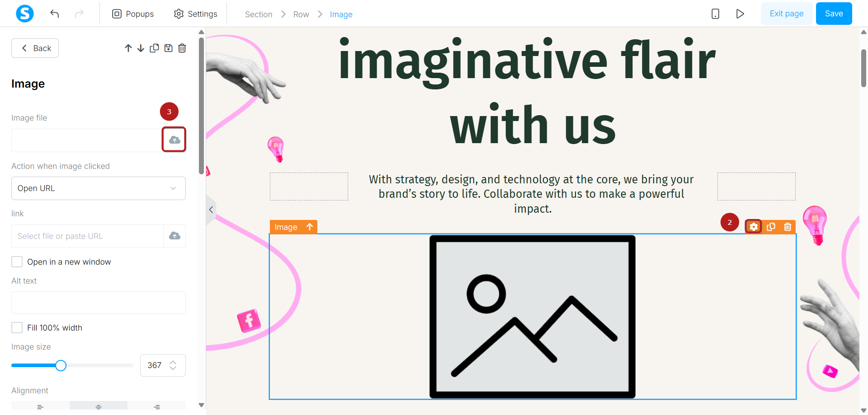This screenshot has width=868, height=415.
Task: Save block with the floppy disk icon
Action: point(168,48)
